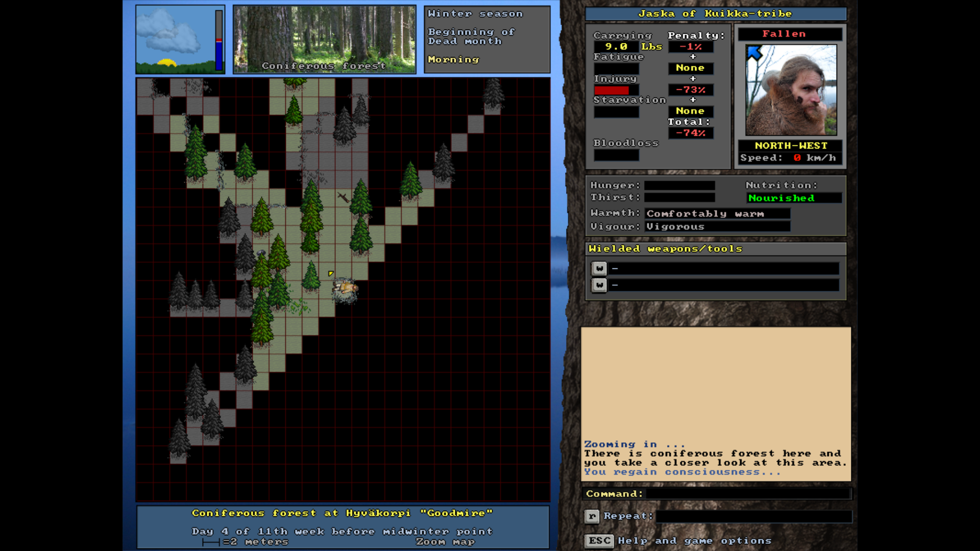Screen dimensions: 980x551
Task: Click inside the Command input field
Action: pyautogui.click(x=747, y=493)
